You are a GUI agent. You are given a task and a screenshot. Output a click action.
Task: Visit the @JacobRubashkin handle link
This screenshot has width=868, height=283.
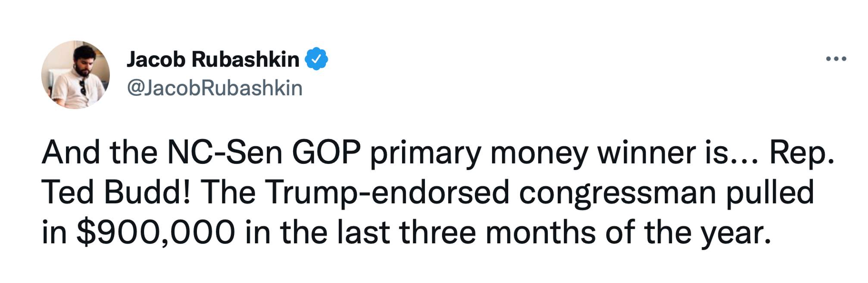pos(215,88)
